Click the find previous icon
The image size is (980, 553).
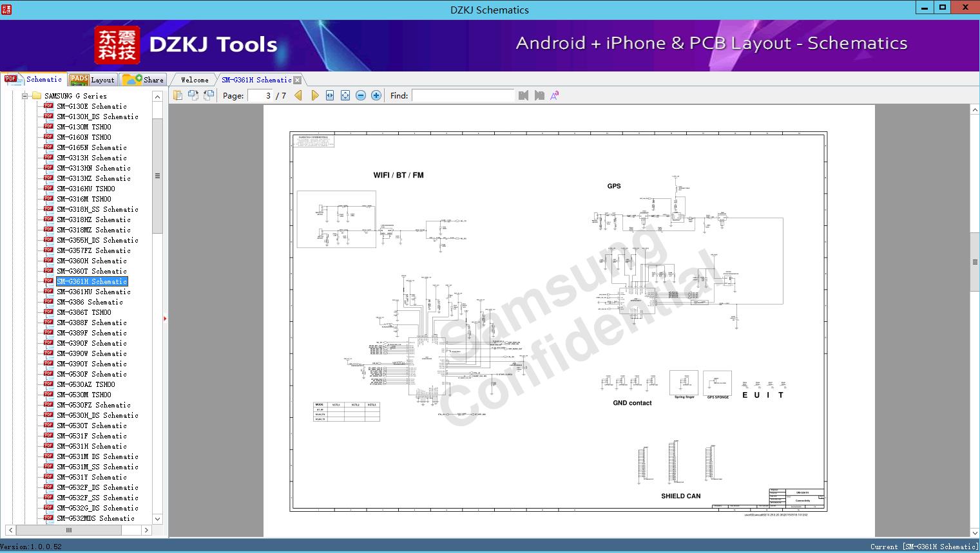(x=523, y=95)
